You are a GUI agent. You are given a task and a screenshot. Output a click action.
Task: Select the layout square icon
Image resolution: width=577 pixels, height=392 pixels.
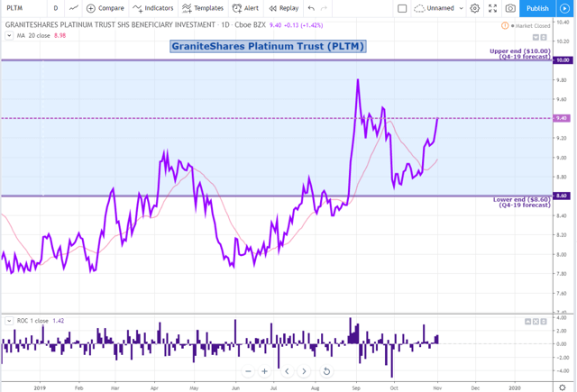pos(402,8)
